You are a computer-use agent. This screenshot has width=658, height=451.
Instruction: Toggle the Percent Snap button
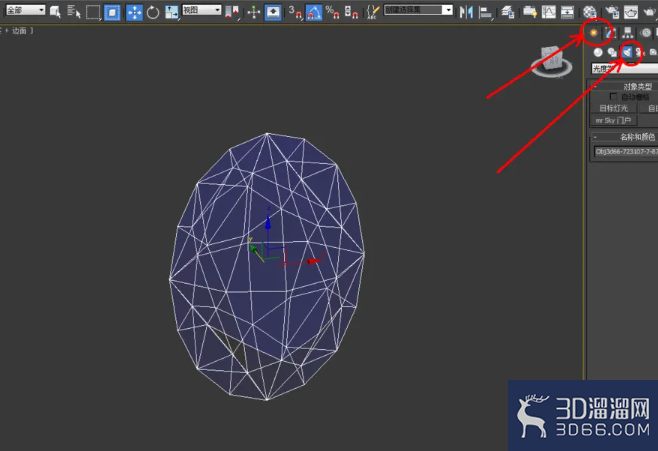point(332,12)
